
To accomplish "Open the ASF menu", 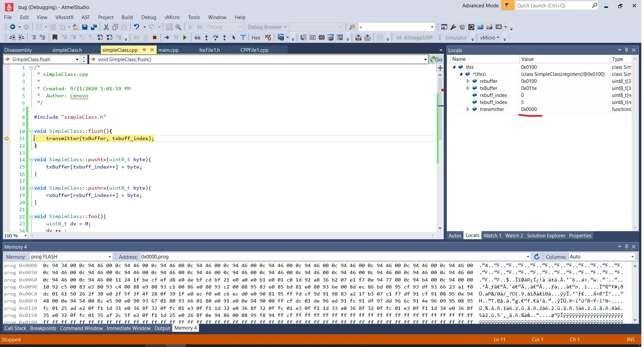I will click(x=86, y=17).
